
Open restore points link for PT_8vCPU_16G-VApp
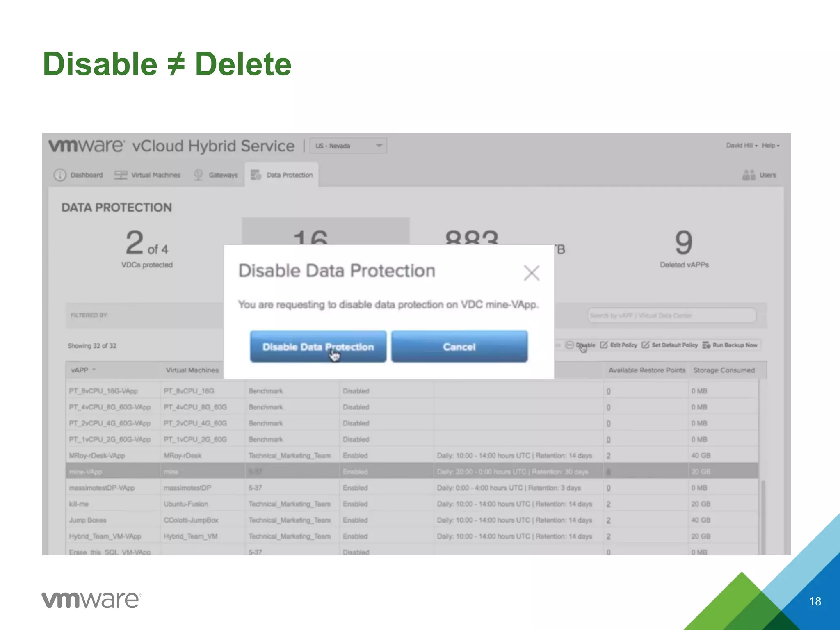pos(609,391)
